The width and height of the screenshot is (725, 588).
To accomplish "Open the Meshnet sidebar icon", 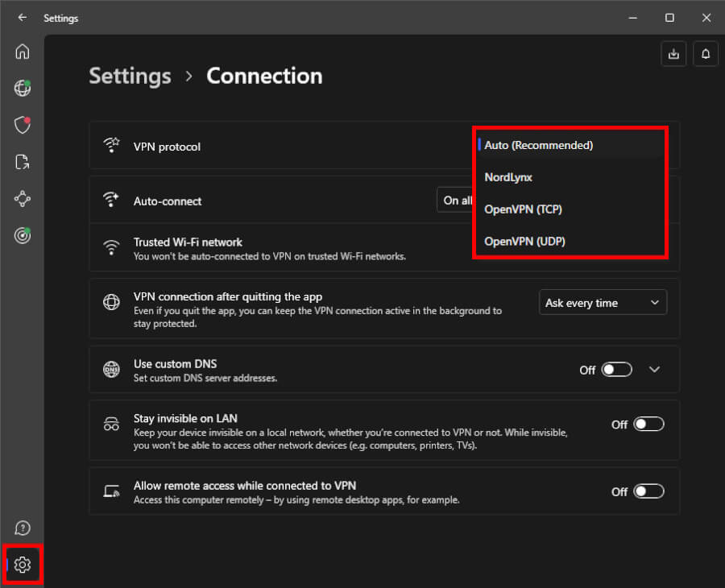I will click(x=23, y=199).
